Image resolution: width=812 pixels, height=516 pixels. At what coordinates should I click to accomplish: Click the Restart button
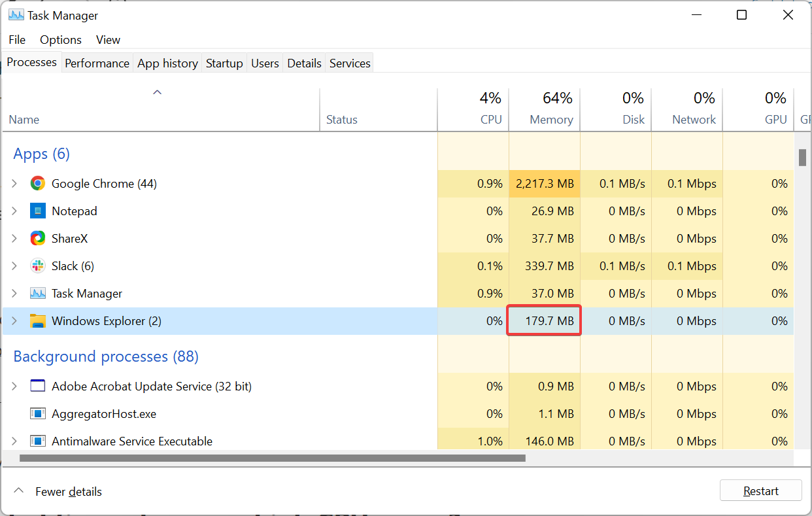coord(761,491)
